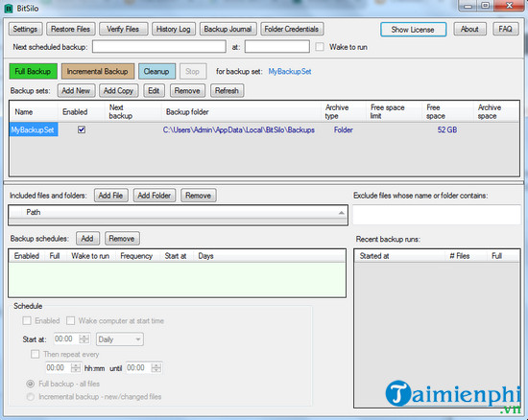
Task: Click the Wake to run column header in schedules
Action: pos(90,256)
